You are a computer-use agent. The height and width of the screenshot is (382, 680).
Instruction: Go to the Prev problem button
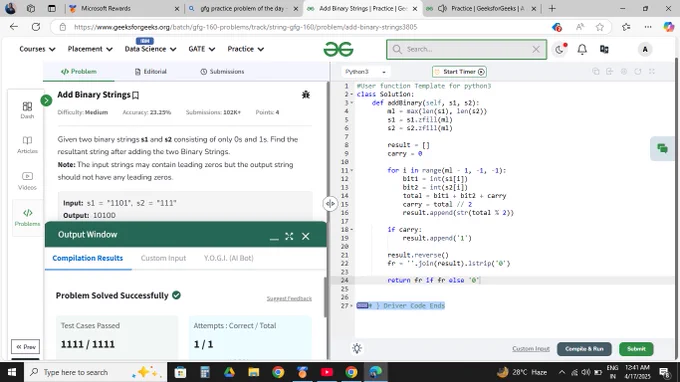point(26,346)
